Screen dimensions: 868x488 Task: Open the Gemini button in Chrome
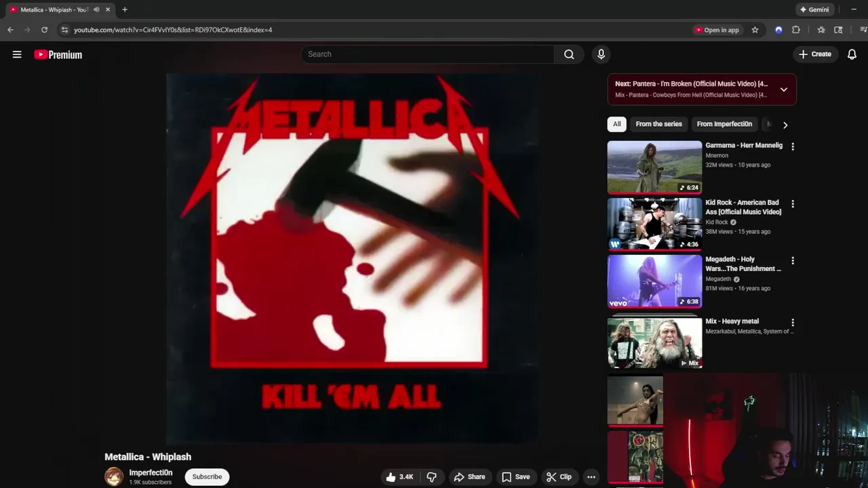[x=814, y=9]
